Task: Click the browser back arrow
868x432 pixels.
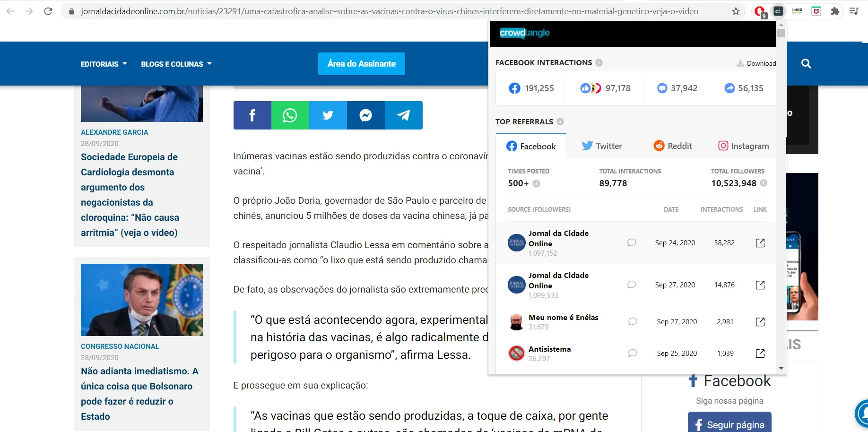Action: [10, 11]
